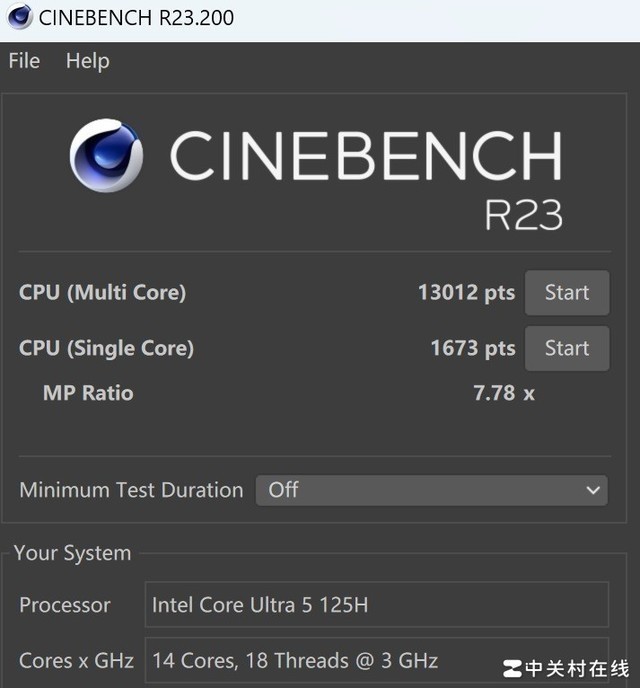Click the 1673 pts single core score
The width and height of the screenshot is (640, 688).
pyautogui.click(x=472, y=348)
